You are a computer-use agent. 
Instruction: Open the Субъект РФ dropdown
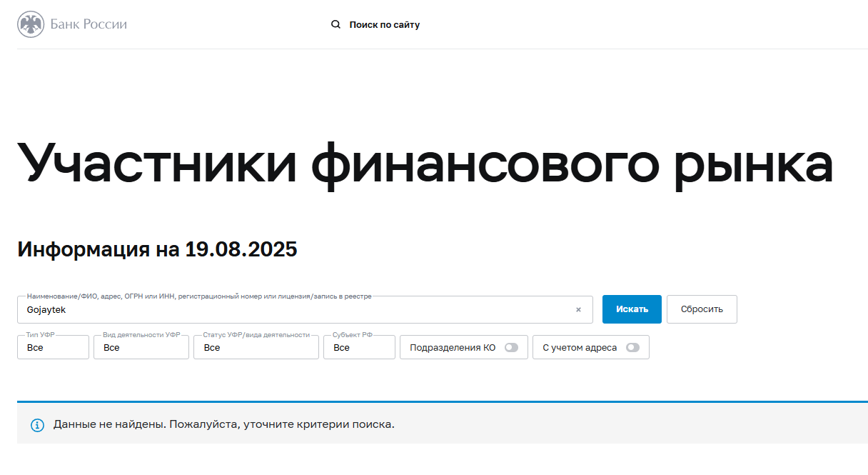click(359, 347)
